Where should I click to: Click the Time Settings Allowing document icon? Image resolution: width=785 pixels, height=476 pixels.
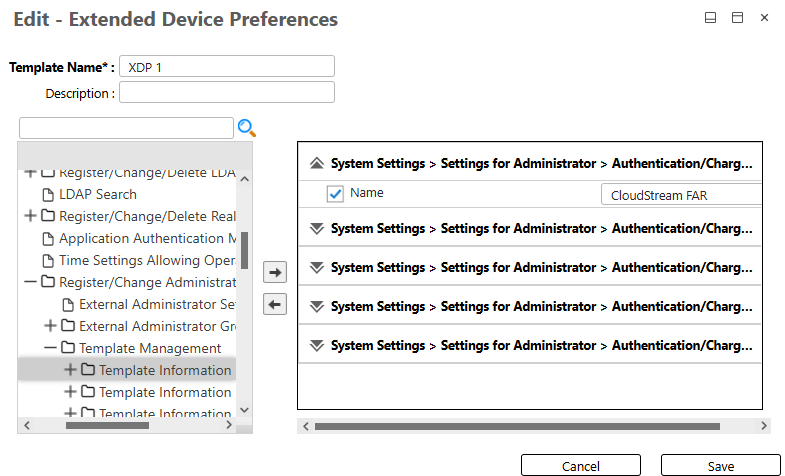click(48, 260)
